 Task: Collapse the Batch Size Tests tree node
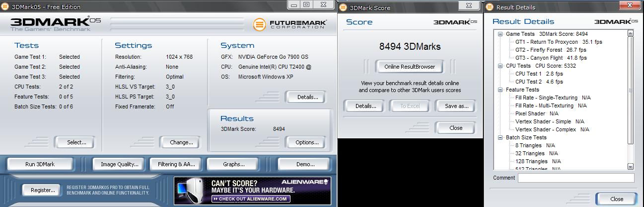pos(501,137)
